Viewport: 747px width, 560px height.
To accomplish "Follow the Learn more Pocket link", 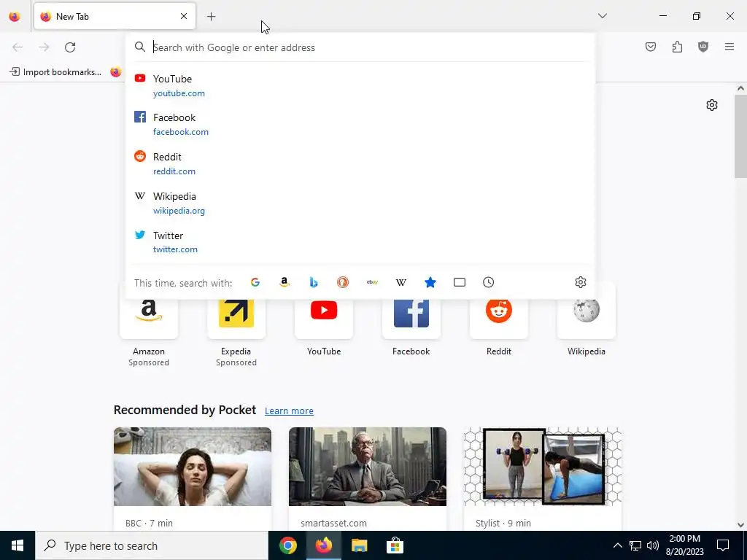I will [x=289, y=411].
